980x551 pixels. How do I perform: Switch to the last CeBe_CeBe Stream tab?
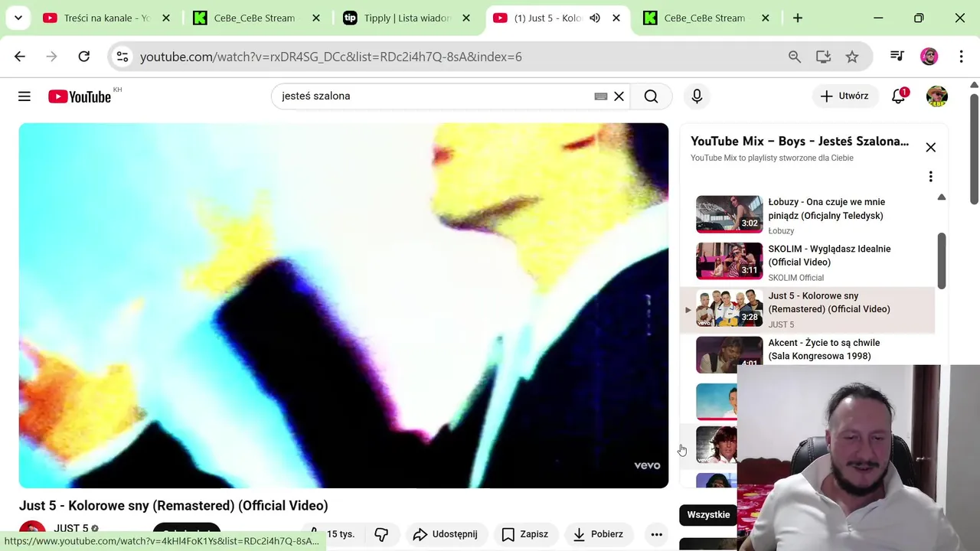(705, 18)
